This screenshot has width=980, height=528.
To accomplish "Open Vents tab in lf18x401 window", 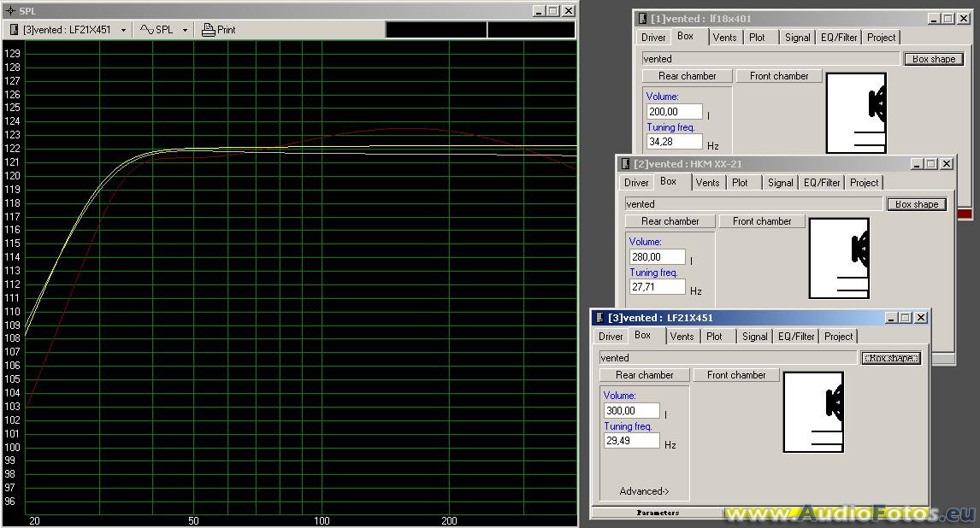I will point(724,38).
